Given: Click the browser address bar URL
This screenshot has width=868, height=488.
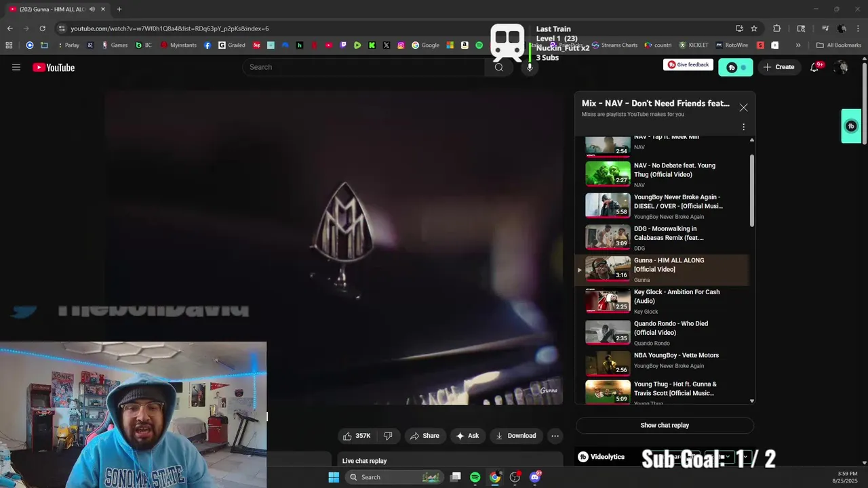Looking at the screenshot, I should click(170, 28).
